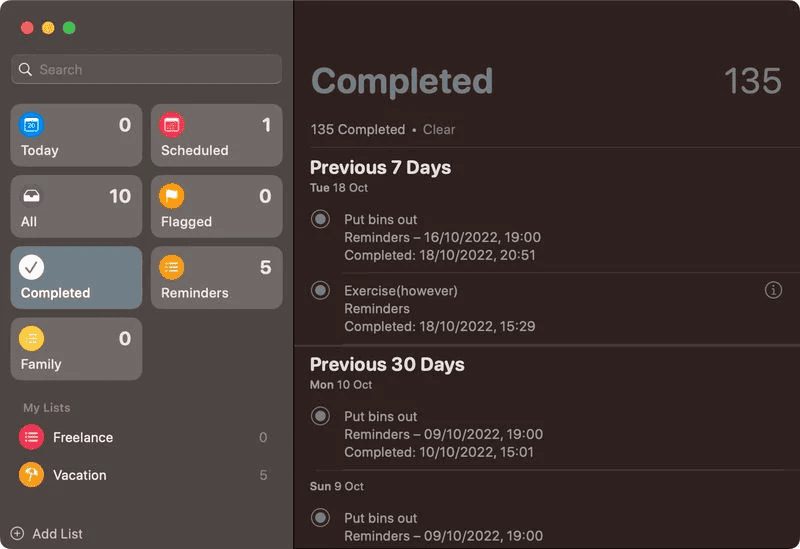
Task: Uncheck Put bins out completed 18/10/2022
Action: (x=320, y=219)
